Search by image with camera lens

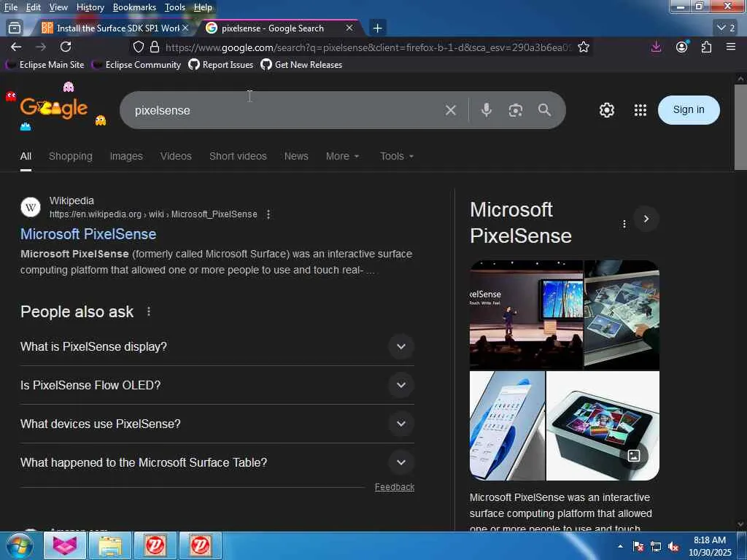click(x=516, y=111)
